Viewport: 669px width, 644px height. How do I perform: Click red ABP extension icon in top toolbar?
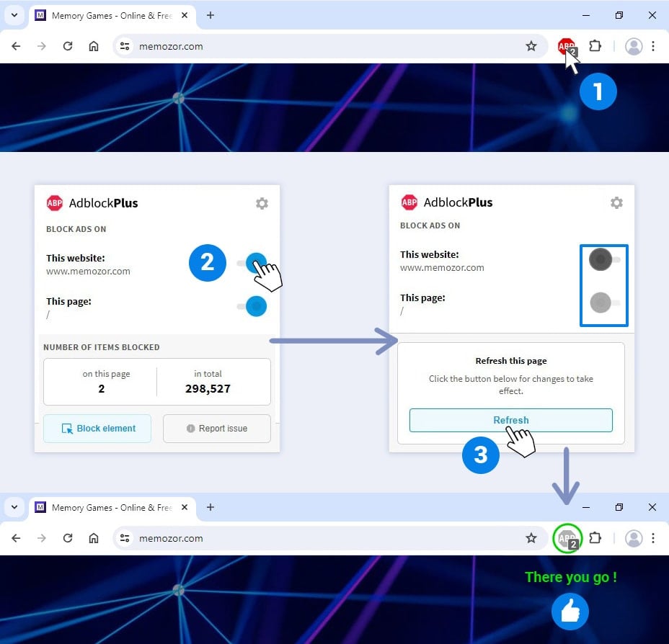pyautogui.click(x=567, y=47)
